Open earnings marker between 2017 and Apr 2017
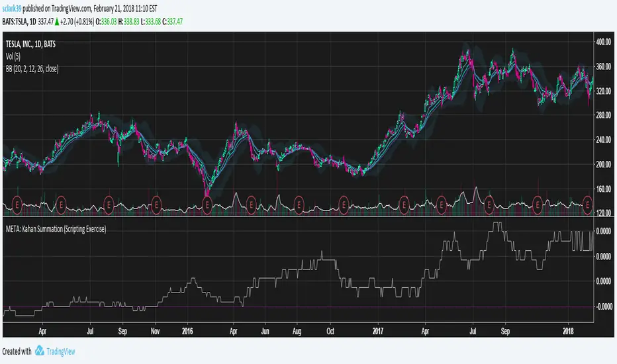Viewport: 617px width, 364px height. (x=404, y=205)
